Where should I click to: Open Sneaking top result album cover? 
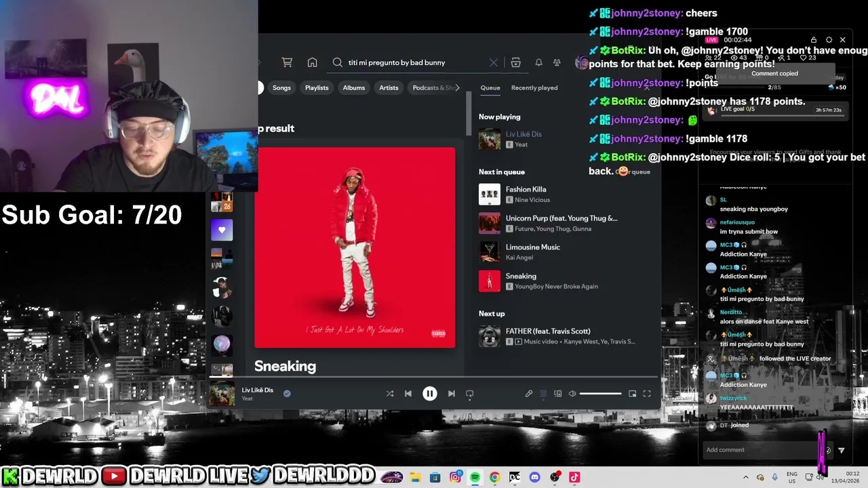[355, 247]
